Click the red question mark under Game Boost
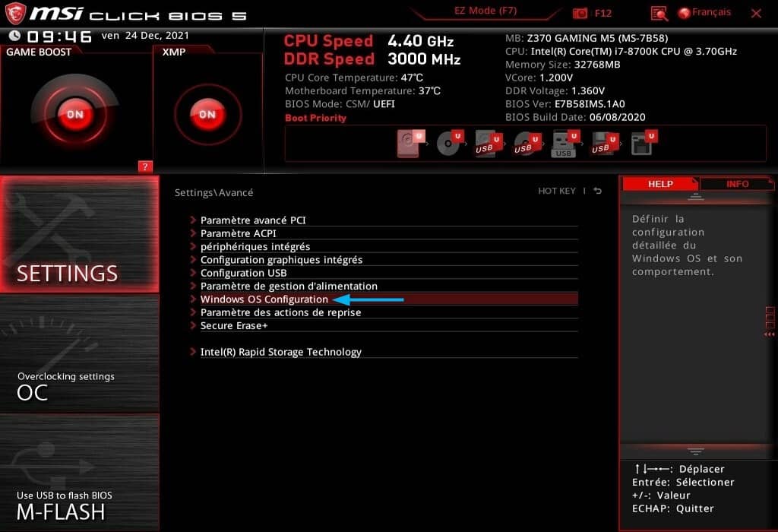 [145, 166]
